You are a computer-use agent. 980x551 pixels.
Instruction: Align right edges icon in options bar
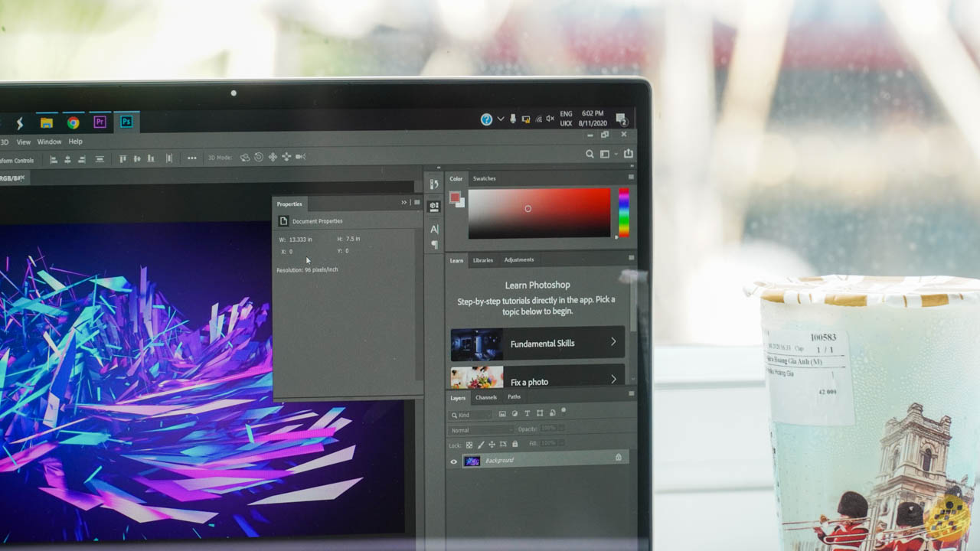coord(81,159)
